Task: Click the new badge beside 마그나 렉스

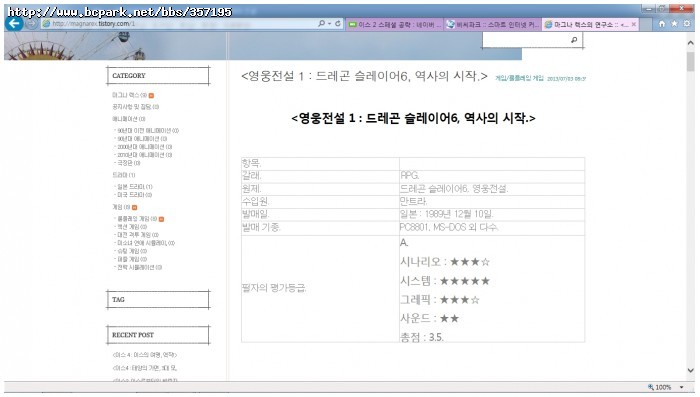Action: pyautogui.click(x=151, y=96)
